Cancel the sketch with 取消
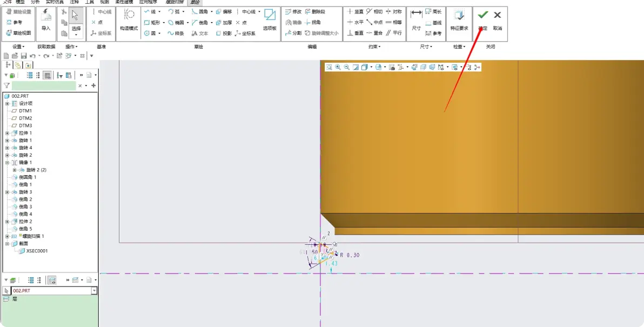This screenshot has width=644, height=327. (498, 20)
